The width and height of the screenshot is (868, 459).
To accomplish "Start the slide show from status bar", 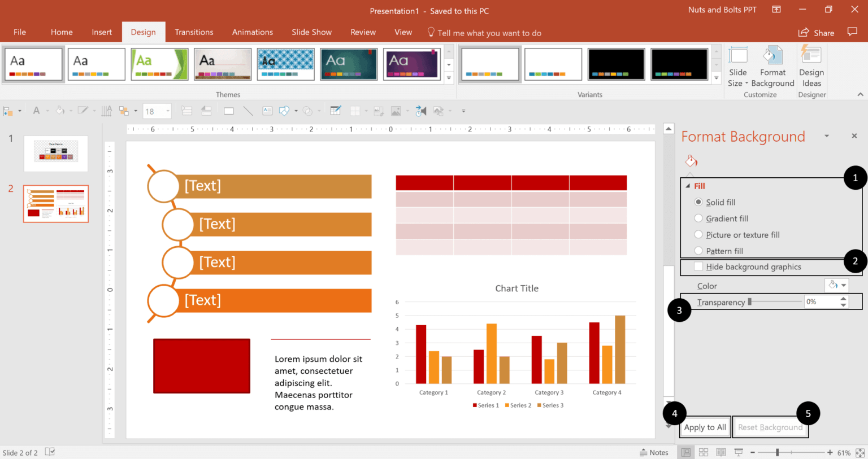I will 739,452.
